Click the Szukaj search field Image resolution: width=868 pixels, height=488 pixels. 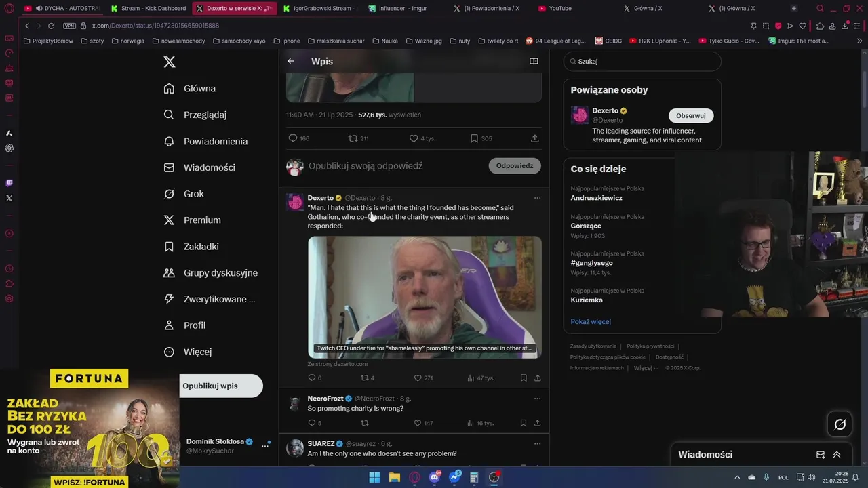[x=642, y=61]
